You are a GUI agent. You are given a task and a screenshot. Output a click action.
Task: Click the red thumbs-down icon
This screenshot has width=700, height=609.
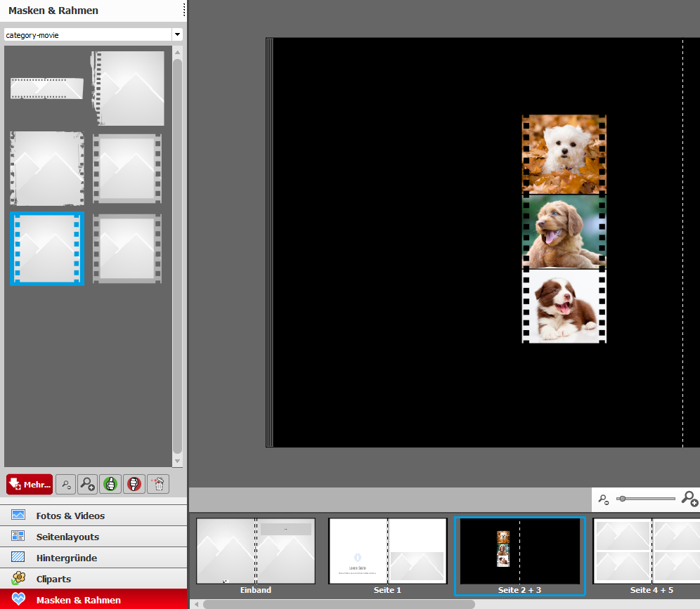(134, 484)
